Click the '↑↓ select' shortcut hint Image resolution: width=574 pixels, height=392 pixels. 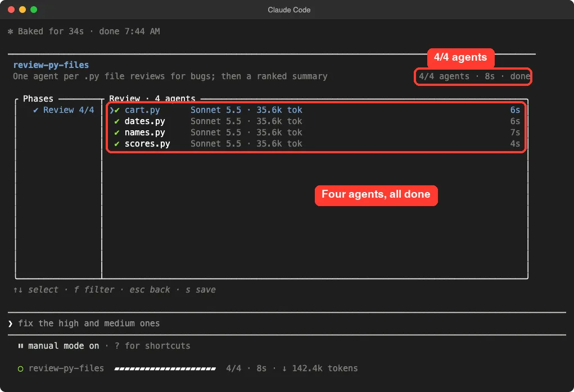[x=36, y=290]
